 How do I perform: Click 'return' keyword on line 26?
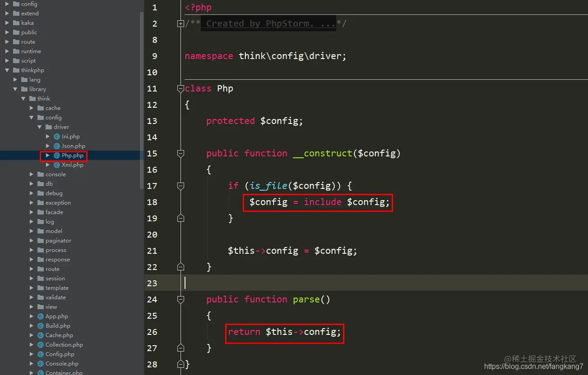(244, 332)
